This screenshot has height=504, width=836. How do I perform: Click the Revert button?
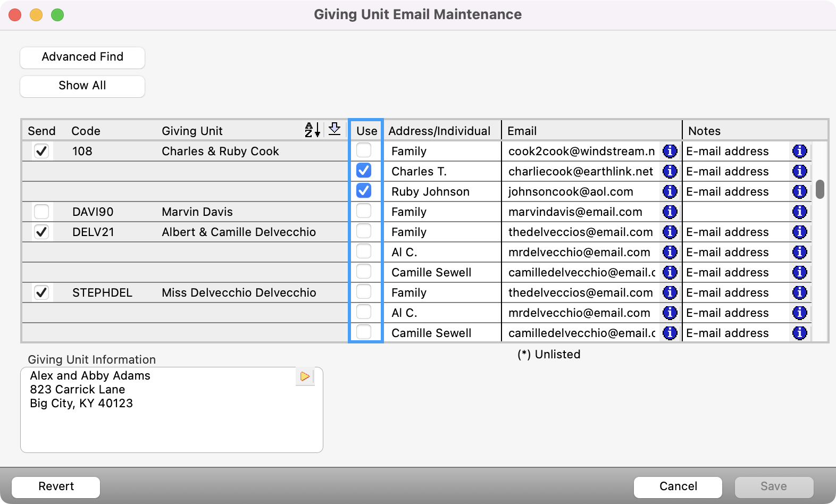(x=56, y=486)
